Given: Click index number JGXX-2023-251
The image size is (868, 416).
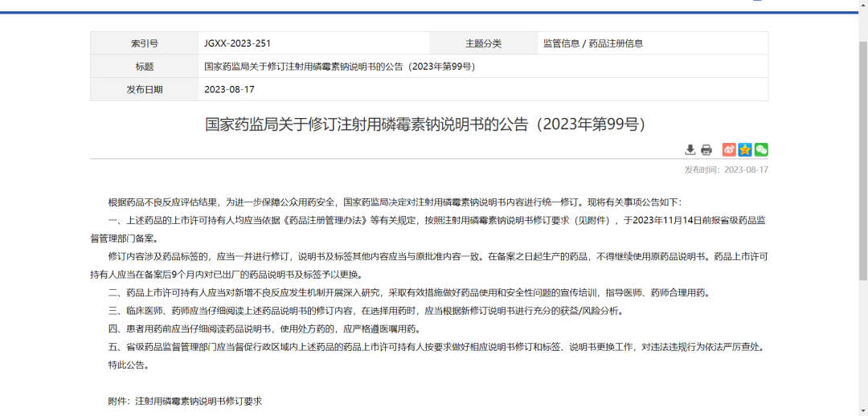Looking at the screenshot, I should [x=237, y=43].
